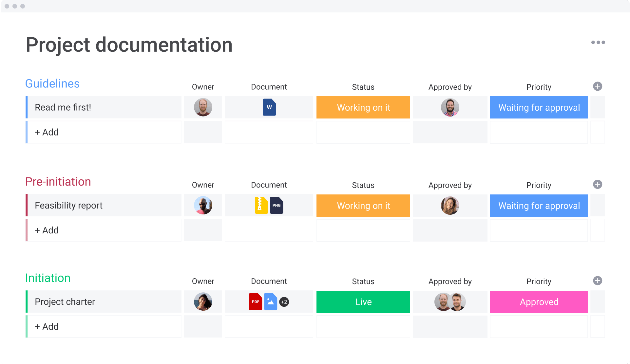This screenshot has width=630, height=364.
Task: Open the PNG file on Feasibility report
Action: 276,205
